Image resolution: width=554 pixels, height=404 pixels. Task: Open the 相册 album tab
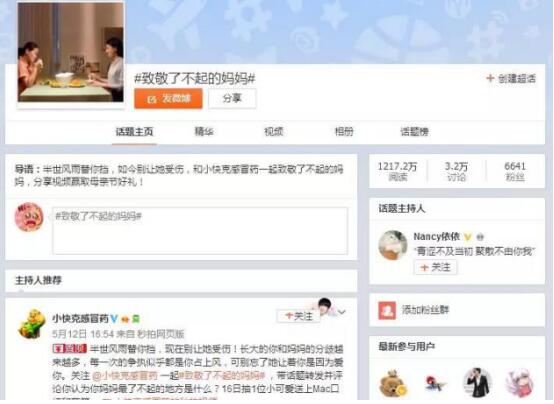point(344,132)
